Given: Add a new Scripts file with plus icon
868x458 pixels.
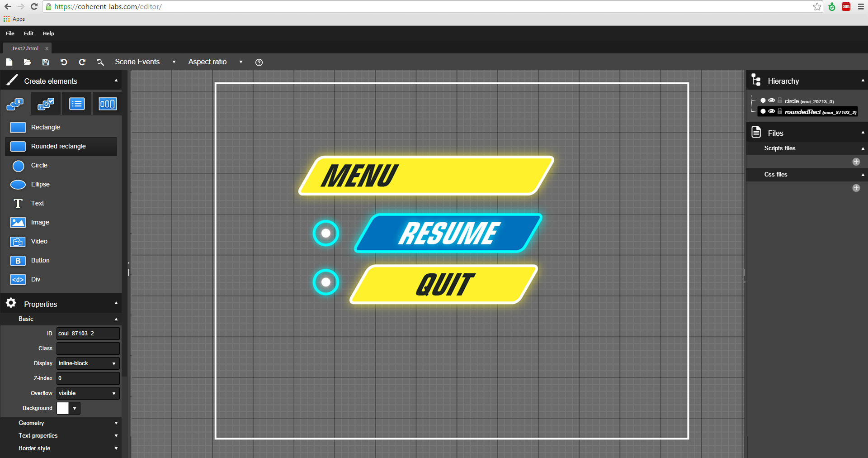Looking at the screenshot, I should point(856,162).
